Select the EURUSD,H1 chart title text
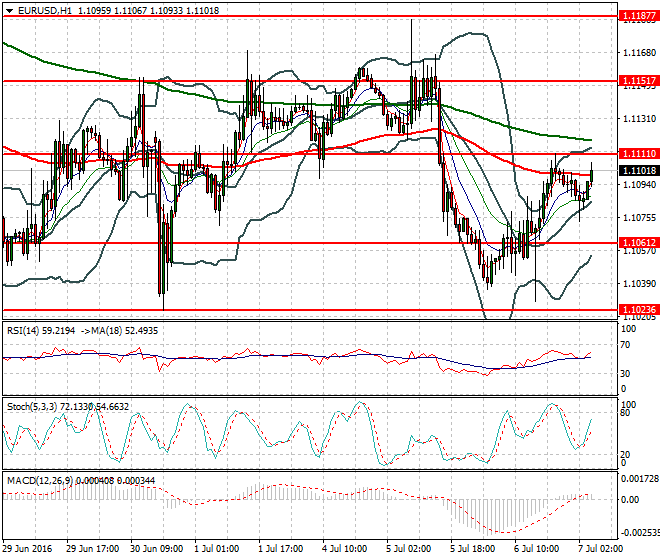The height and width of the screenshot is (560, 660). 45,11
